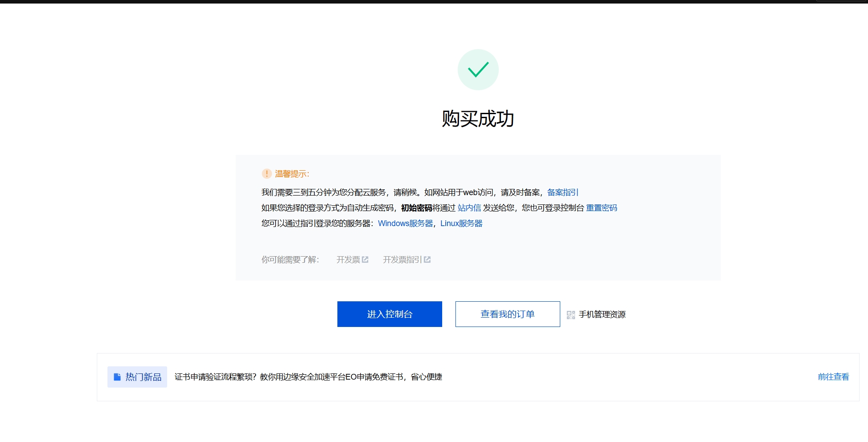Click the 热门新品 badge

click(137, 377)
